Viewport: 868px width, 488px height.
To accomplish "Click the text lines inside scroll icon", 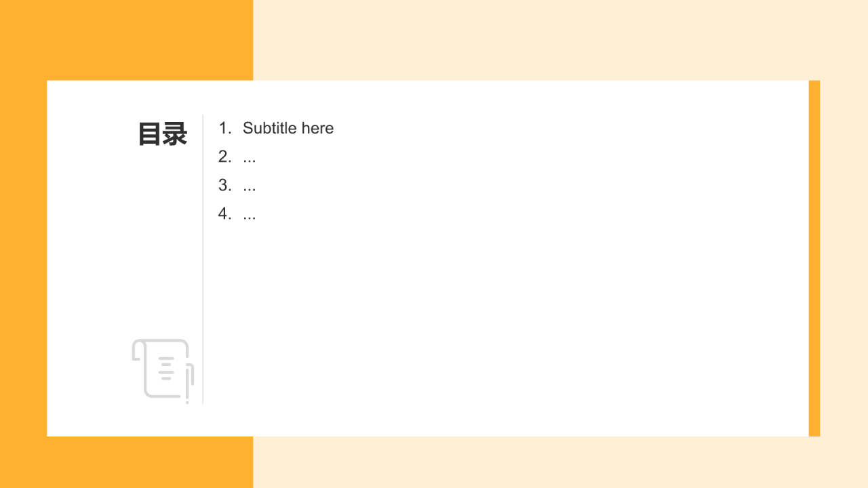I will point(166,368).
